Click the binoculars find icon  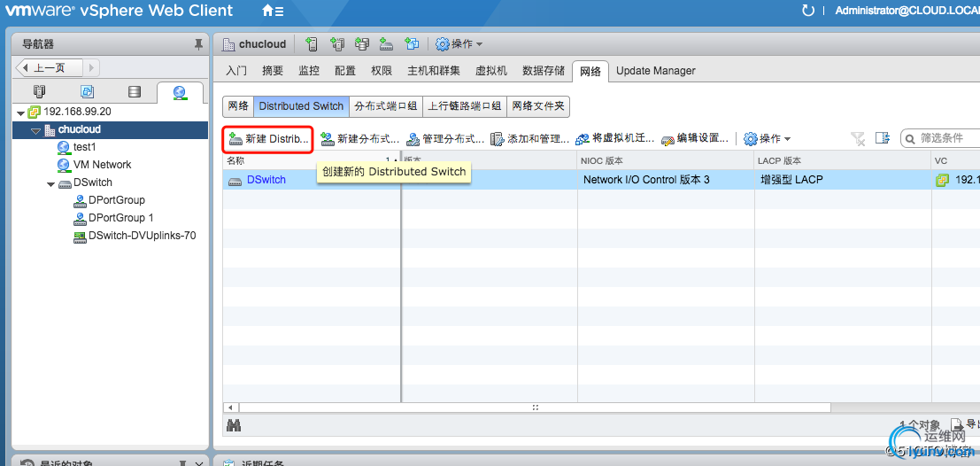[234, 426]
